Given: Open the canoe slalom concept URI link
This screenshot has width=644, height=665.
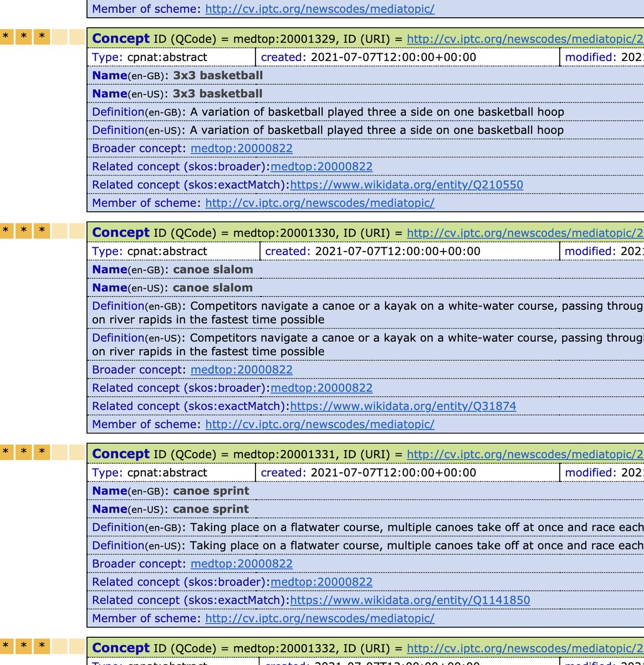Looking at the screenshot, I should (525, 233).
